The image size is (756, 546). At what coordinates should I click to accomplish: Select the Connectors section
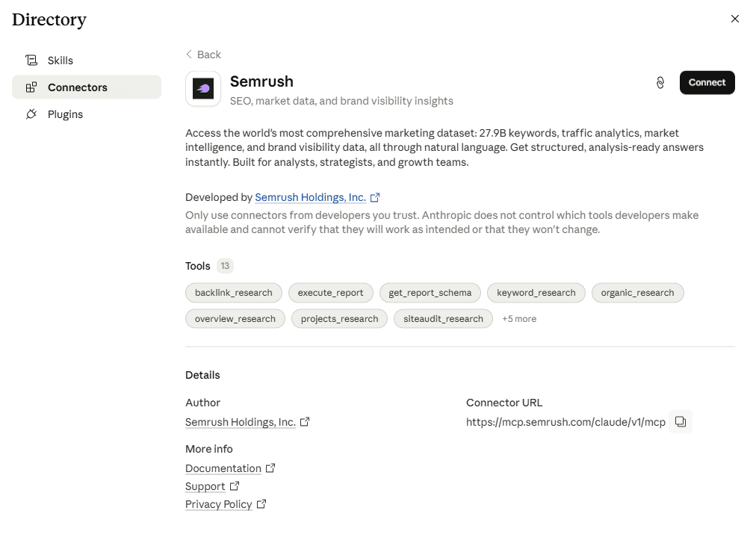tap(87, 87)
